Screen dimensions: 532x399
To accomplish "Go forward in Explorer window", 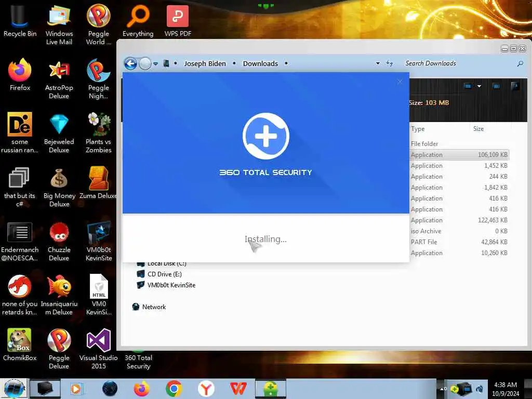I will click(145, 63).
